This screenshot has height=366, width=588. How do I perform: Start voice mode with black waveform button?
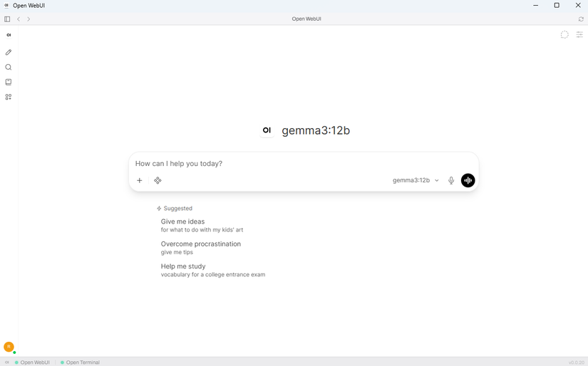pos(468,181)
